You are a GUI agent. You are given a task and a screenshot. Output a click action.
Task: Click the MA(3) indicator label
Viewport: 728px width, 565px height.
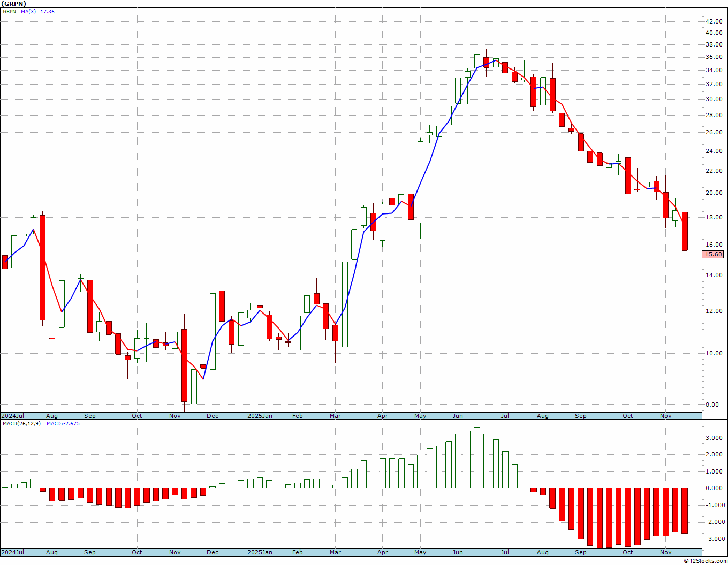(x=28, y=11)
